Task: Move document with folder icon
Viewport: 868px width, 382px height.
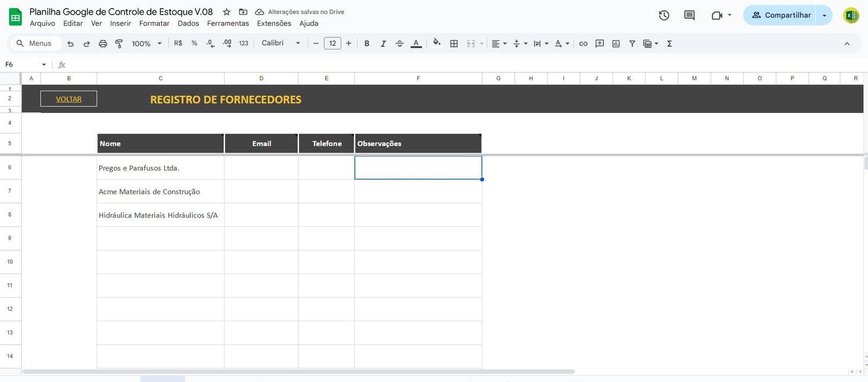Action: 243,12
